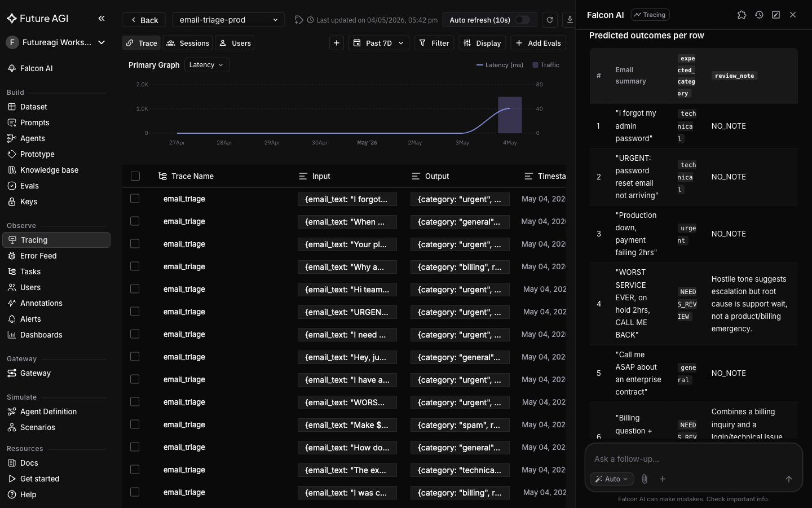
Task: Check the row with input "Why a..."
Action: point(135,266)
